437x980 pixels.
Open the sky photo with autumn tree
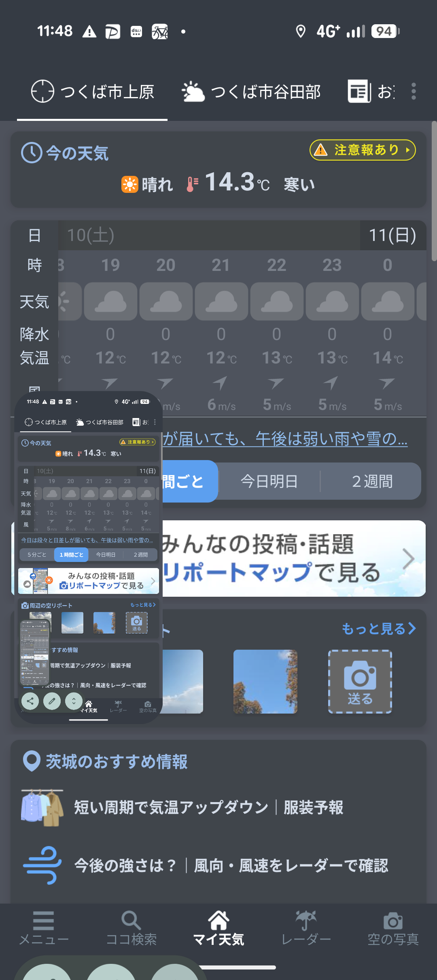pos(265,682)
